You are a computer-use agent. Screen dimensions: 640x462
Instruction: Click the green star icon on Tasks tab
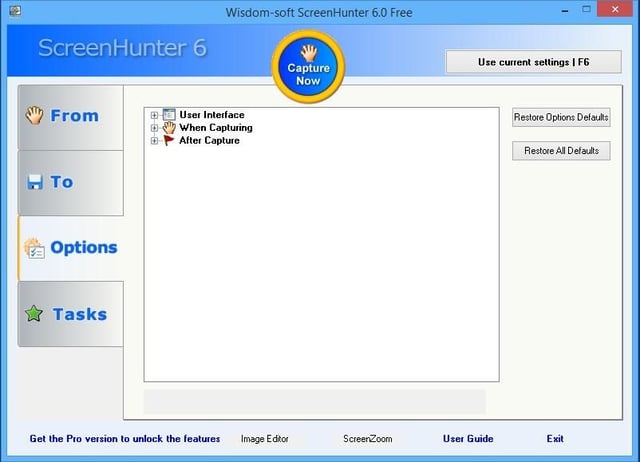click(x=34, y=314)
